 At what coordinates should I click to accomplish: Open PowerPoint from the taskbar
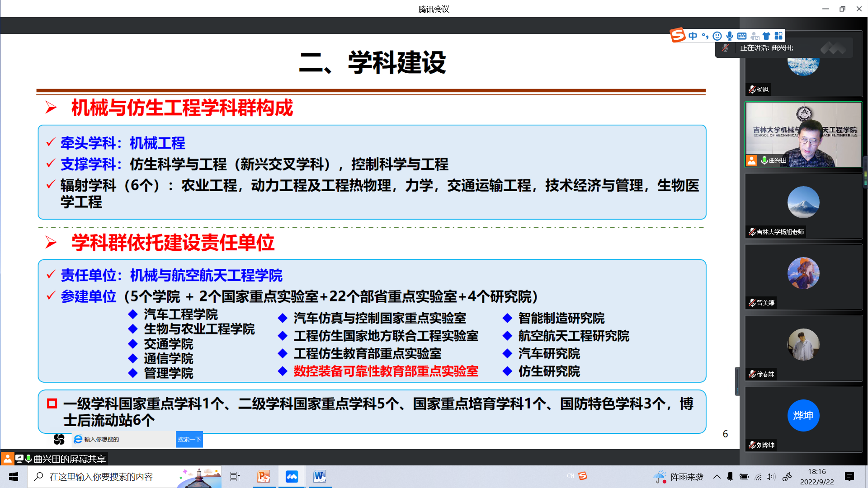tap(264, 476)
